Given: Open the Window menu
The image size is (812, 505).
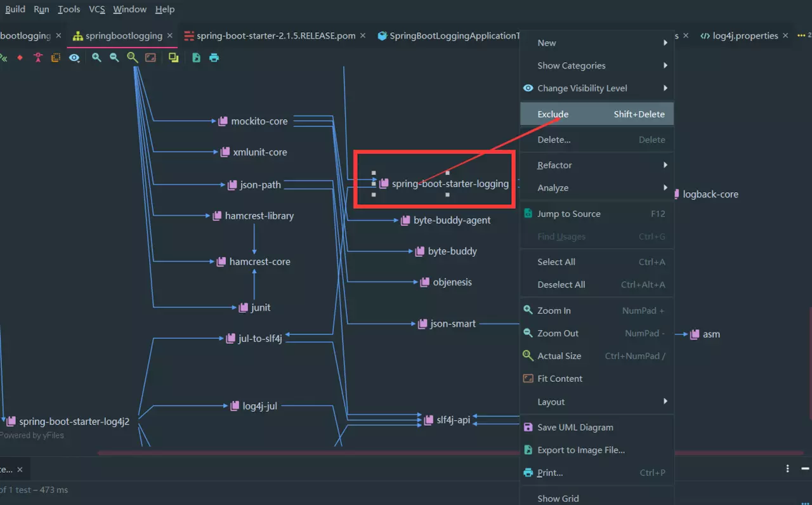Looking at the screenshot, I should (x=129, y=10).
